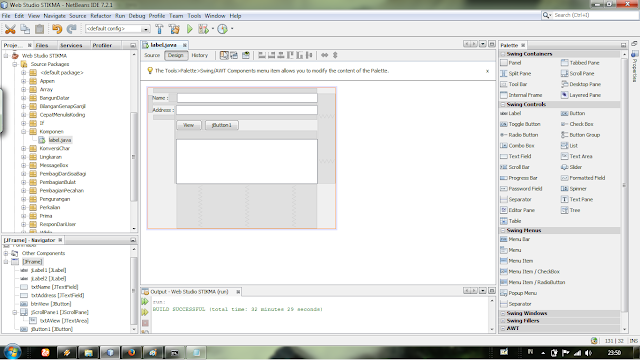Pick the Button component in Palette
The height and width of the screenshot is (360, 640).
coord(573,113)
